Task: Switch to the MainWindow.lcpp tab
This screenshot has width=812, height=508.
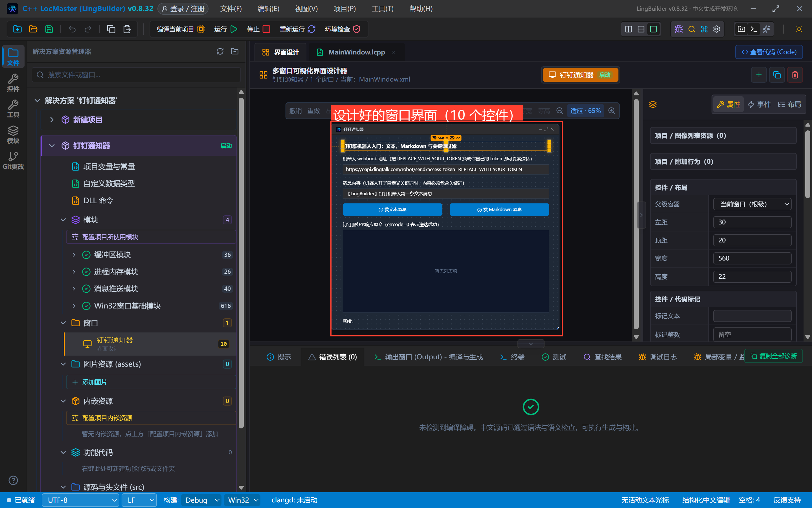Action: click(356, 52)
